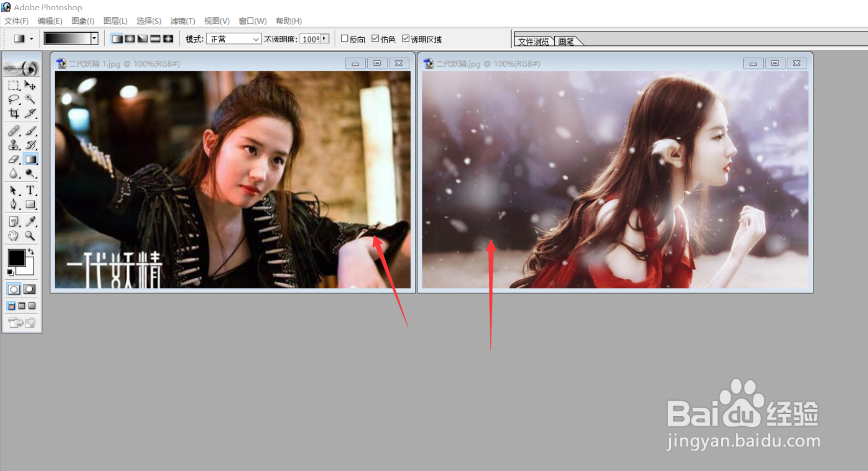Open the 编辑(E) menu
The height and width of the screenshot is (471, 868).
[x=50, y=21]
